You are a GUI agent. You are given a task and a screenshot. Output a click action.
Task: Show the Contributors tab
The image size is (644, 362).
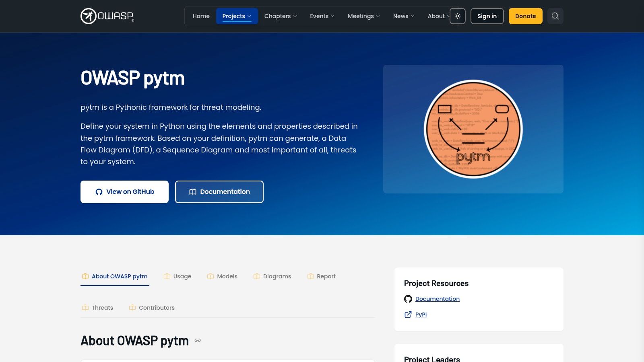152,308
